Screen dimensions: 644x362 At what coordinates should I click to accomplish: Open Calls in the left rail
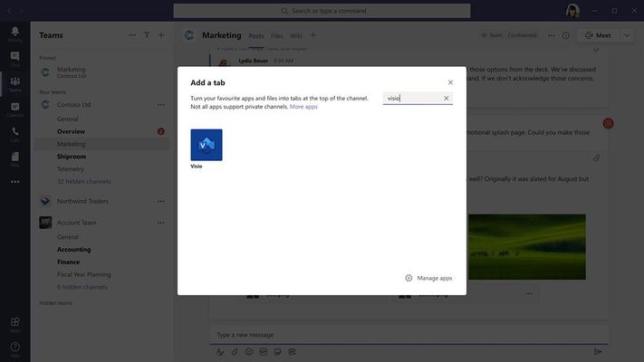click(15, 134)
